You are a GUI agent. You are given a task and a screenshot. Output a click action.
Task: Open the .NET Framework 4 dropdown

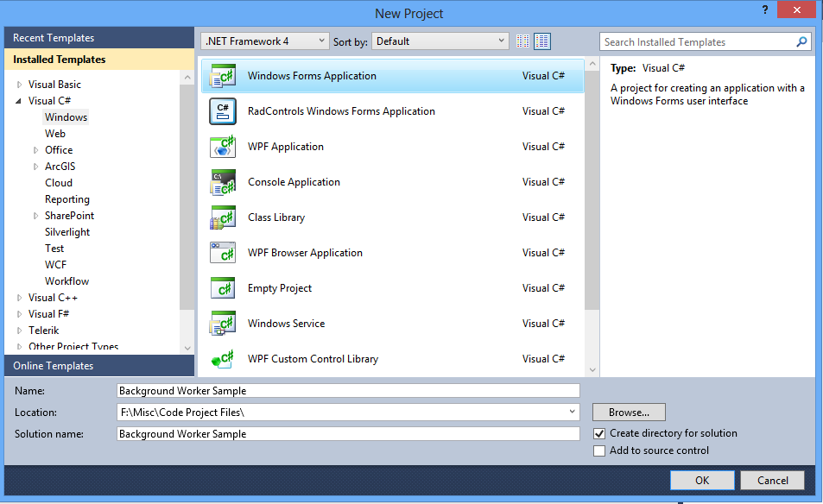point(264,41)
